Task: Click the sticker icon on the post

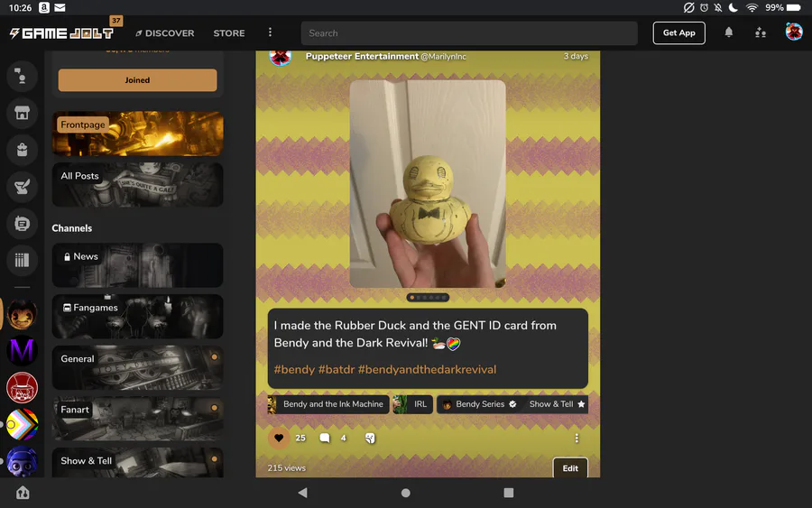Action: tap(370, 439)
